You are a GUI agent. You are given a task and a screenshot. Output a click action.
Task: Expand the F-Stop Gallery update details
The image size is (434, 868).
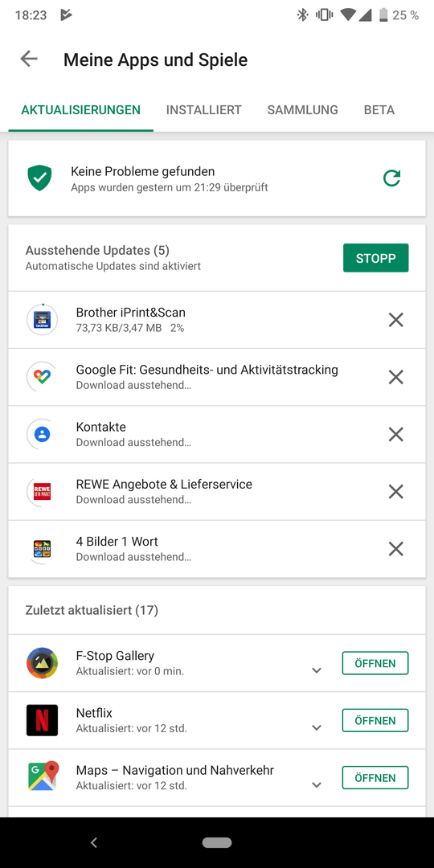[x=317, y=670]
